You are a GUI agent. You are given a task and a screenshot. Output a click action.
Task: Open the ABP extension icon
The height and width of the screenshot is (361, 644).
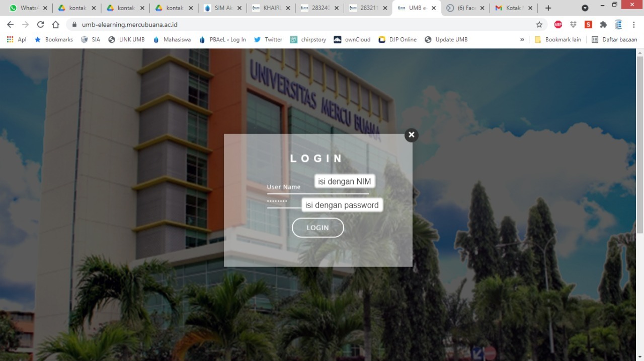558,24
